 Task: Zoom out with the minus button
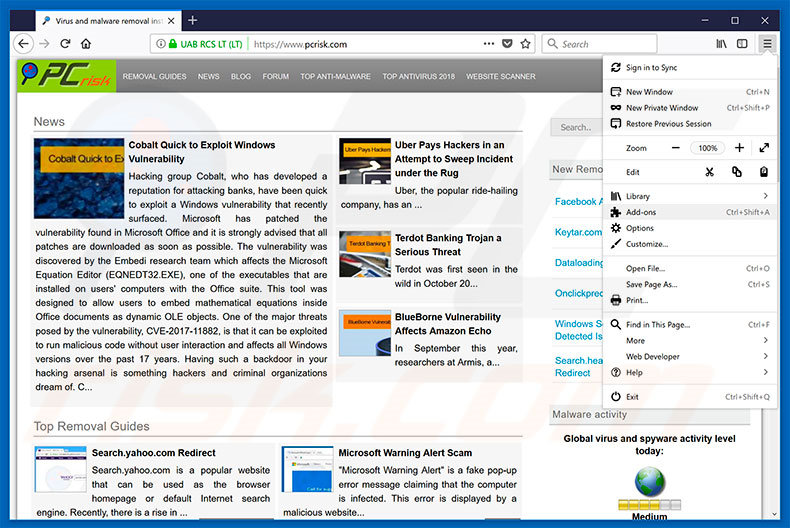coord(676,148)
